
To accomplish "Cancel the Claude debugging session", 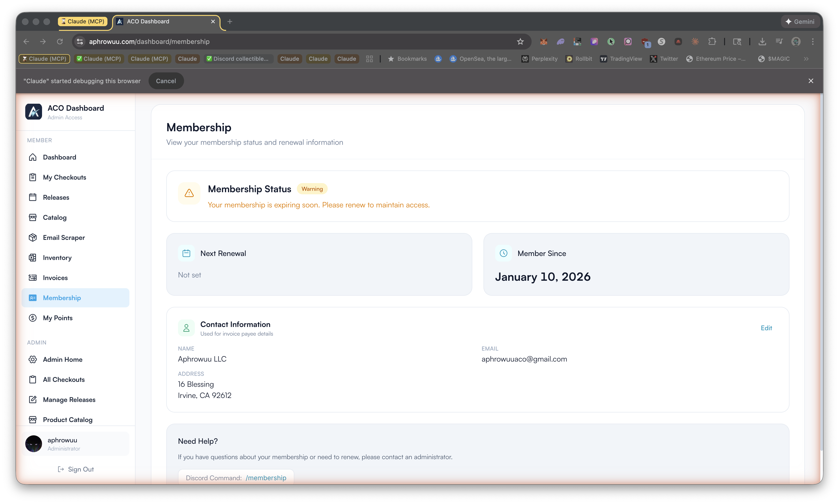I will tap(166, 81).
